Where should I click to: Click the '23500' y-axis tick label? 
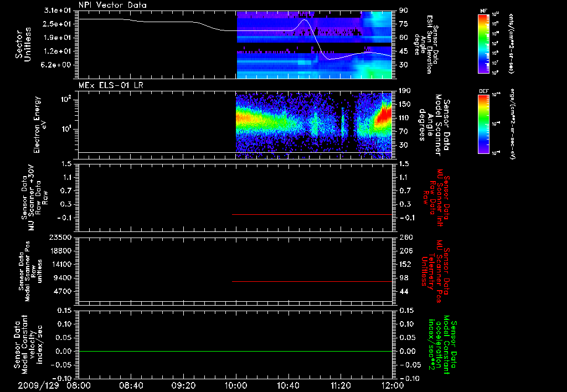pos(60,237)
